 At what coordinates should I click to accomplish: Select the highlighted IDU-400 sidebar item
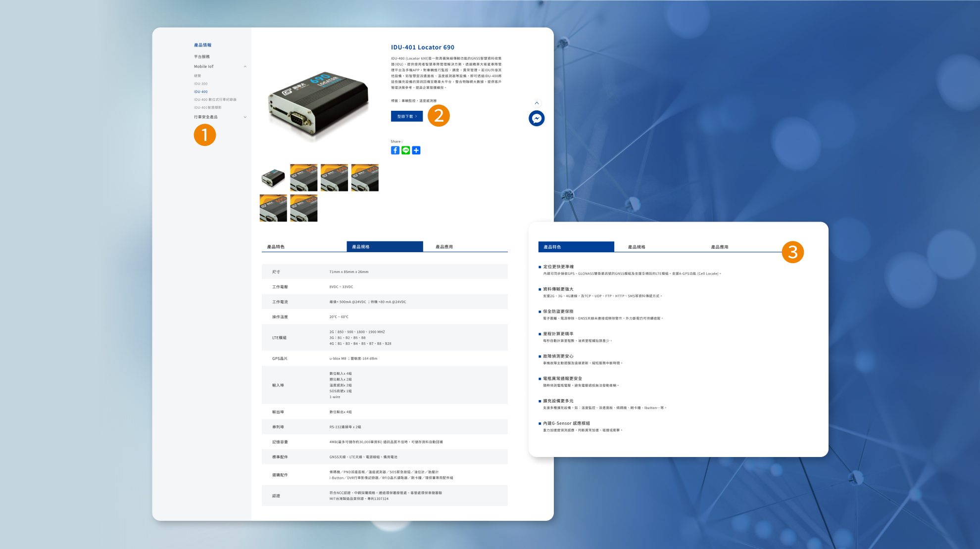pyautogui.click(x=200, y=91)
